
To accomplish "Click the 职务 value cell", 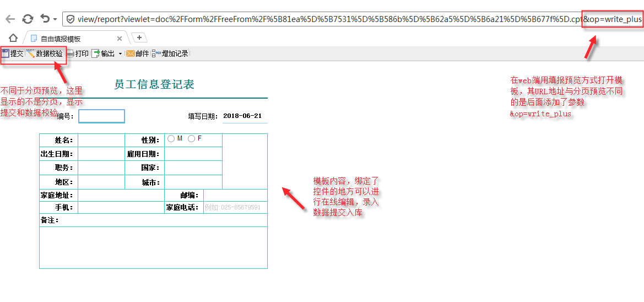I will pos(101,168).
